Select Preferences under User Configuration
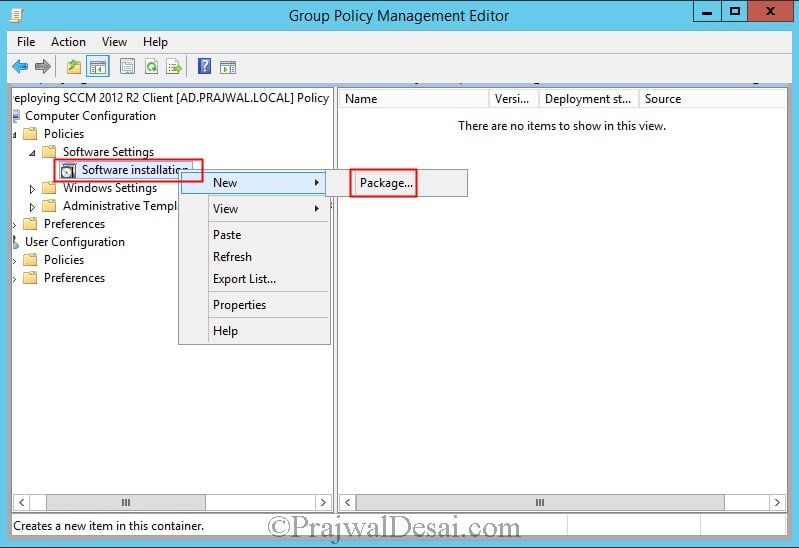 pos(74,278)
